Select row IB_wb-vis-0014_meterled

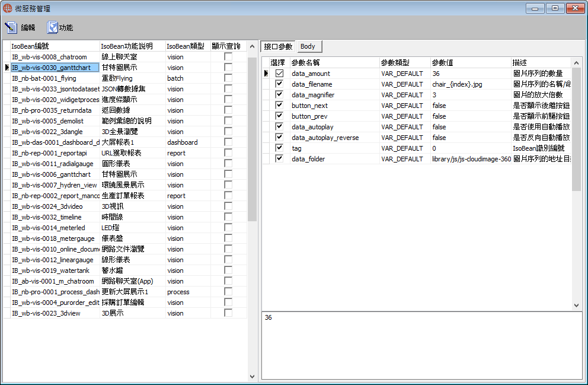tap(125, 228)
